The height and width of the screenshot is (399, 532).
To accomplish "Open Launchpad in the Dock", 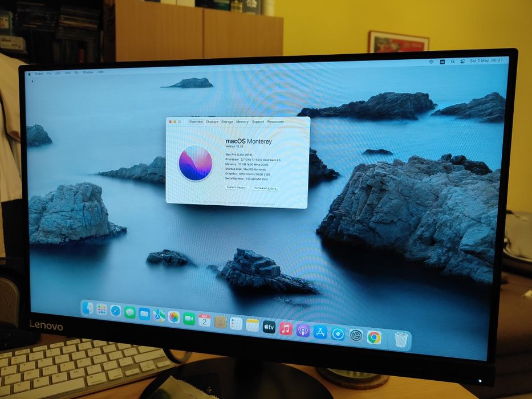I will [101, 310].
